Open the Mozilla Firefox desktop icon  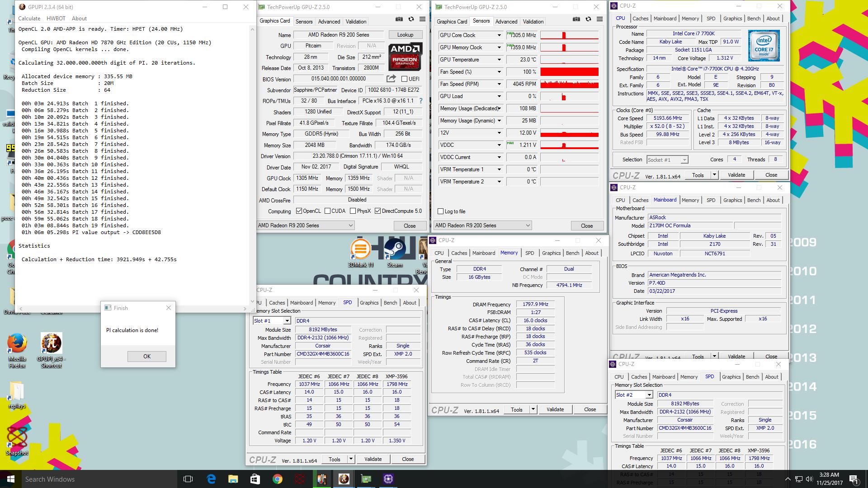click(x=17, y=351)
